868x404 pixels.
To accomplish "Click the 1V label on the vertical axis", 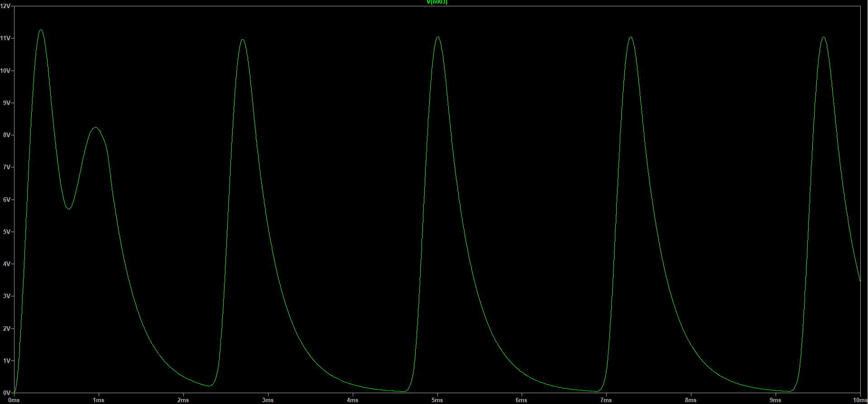I will point(6,361).
